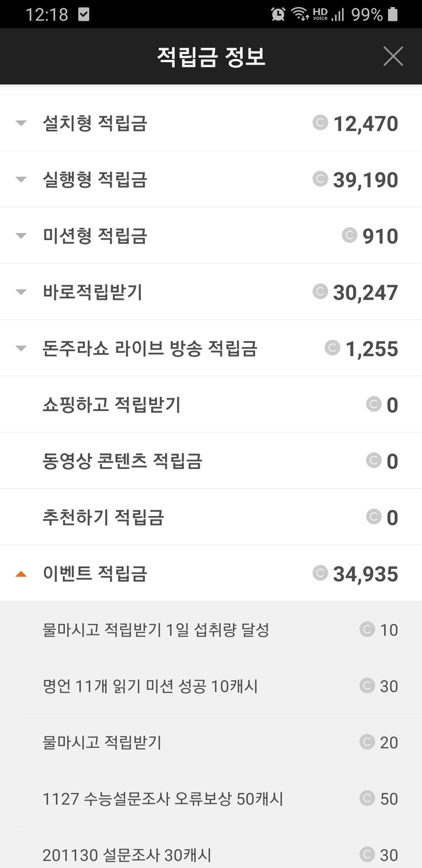Image resolution: width=422 pixels, height=868 pixels.
Task: Expand the 실행형 적립금 section arrow
Action: click(x=21, y=179)
